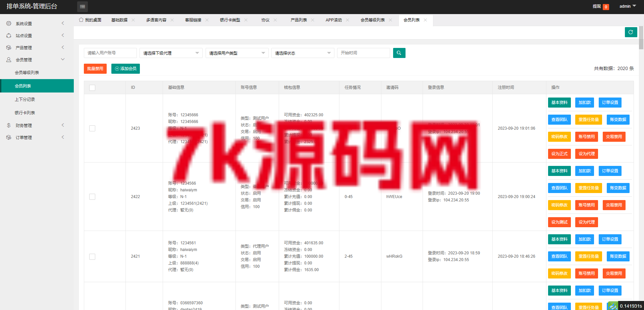Tick checkbox for member ID 2421

[x=92, y=257]
